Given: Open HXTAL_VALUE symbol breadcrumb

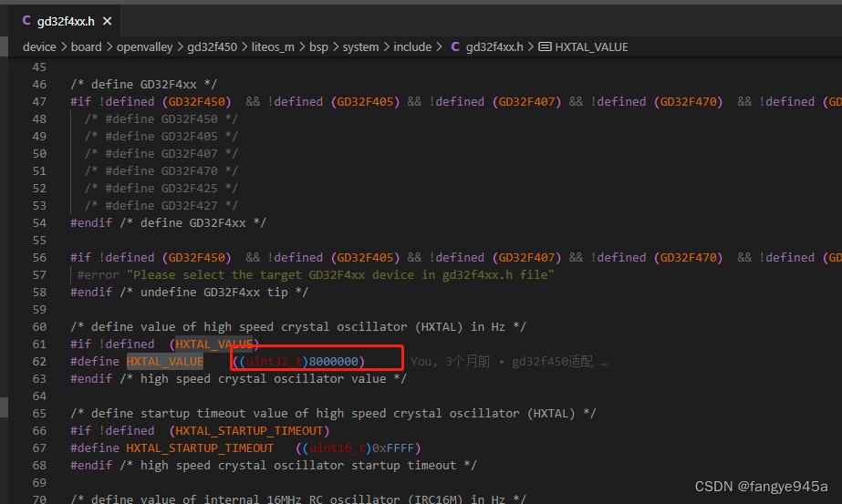Looking at the screenshot, I should [x=591, y=46].
